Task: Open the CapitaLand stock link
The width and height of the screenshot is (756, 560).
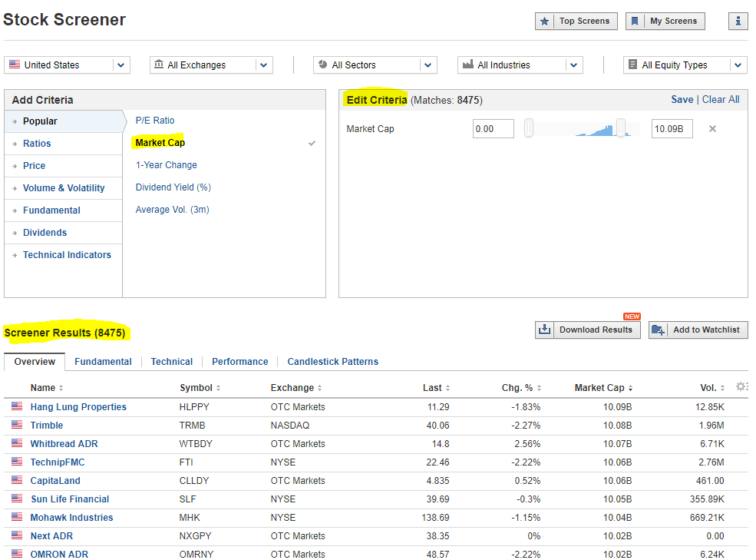Action: click(55, 480)
